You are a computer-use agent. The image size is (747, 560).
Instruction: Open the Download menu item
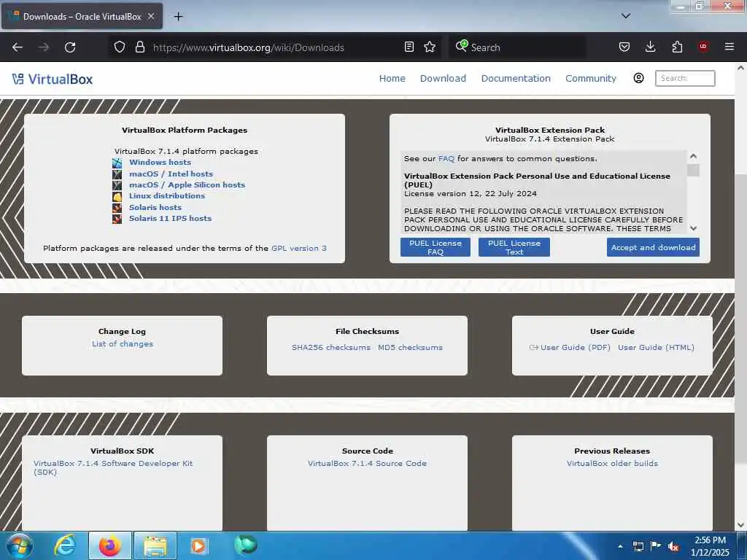coord(443,78)
